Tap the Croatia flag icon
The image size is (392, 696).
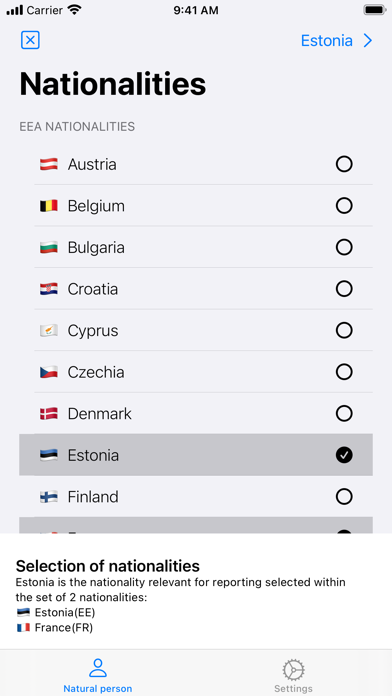click(48, 289)
